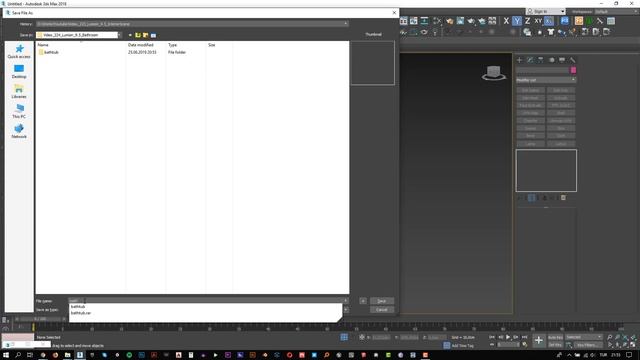
Task: Go up one folder level icon
Action: click(x=138, y=35)
